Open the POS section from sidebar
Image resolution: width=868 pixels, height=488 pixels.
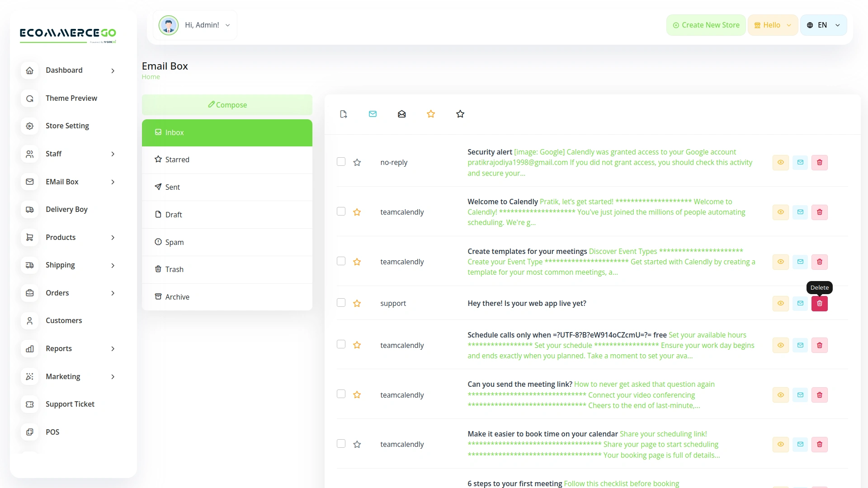pyautogui.click(x=52, y=432)
